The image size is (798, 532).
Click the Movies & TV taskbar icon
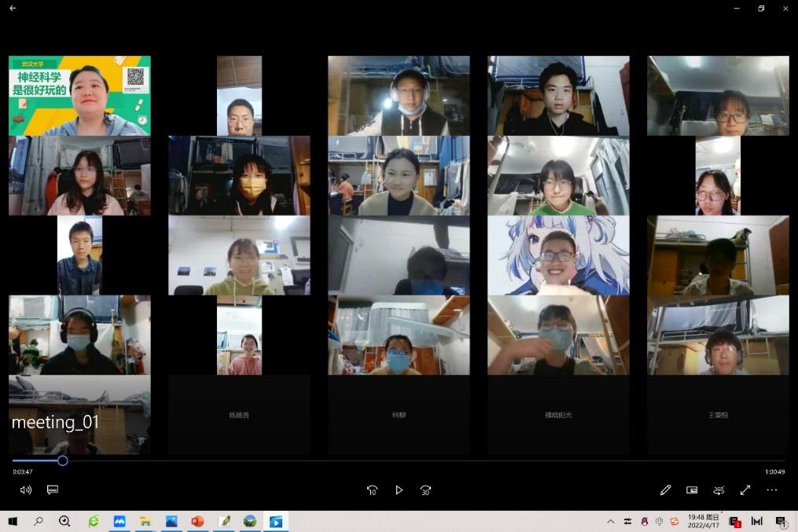point(276,521)
